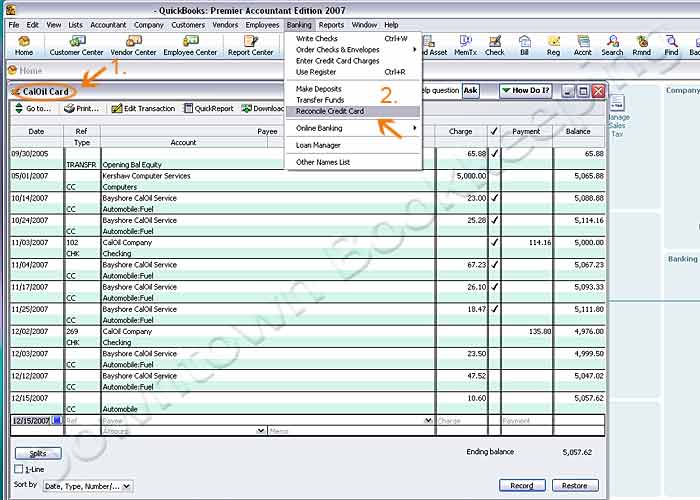
Task: Select Reconcile Credit Card menu item
Action: pyautogui.click(x=353, y=111)
